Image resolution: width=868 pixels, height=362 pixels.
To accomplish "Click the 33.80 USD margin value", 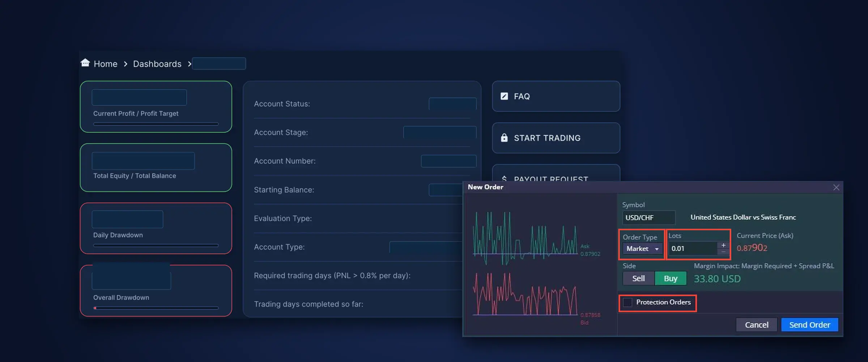I will point(717,279).
